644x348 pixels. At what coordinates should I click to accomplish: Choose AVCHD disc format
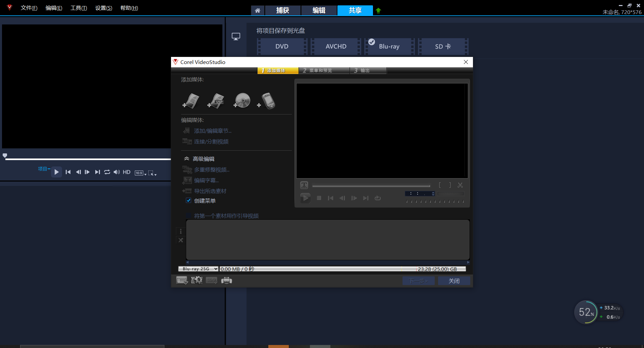click(x=336, y=47)
